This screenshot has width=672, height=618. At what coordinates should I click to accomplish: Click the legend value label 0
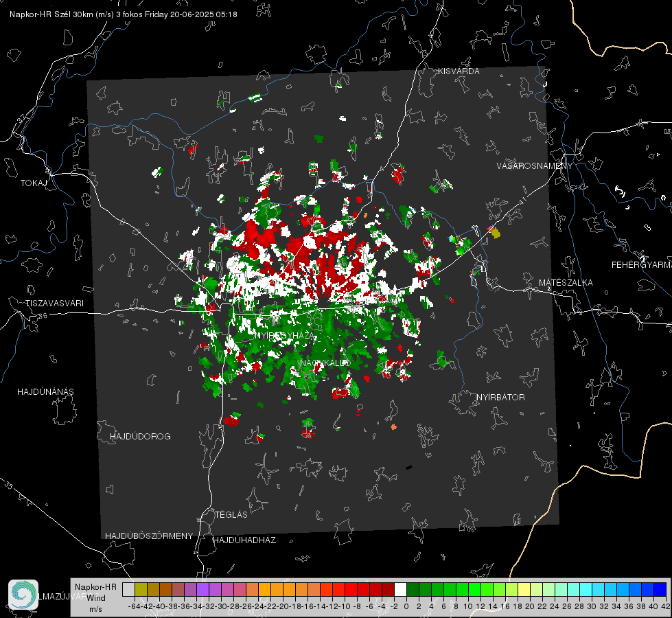(406, 606)
